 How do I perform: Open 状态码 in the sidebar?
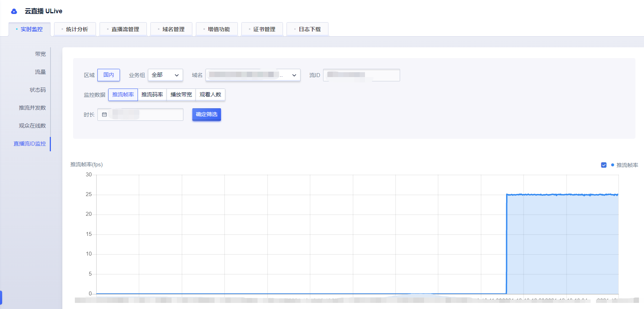tap(38, 90)
